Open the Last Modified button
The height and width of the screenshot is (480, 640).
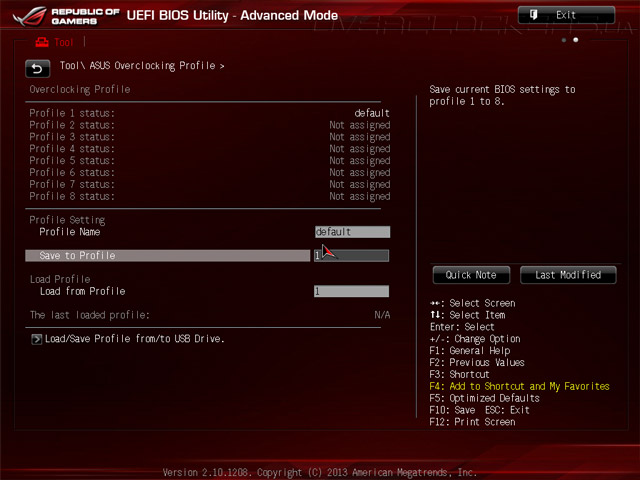(568, 275)
